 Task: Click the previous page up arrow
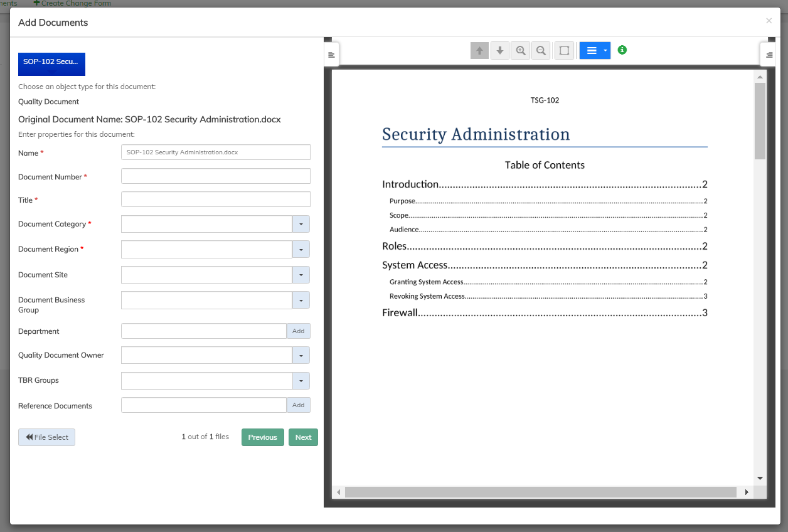coord(479,51)
